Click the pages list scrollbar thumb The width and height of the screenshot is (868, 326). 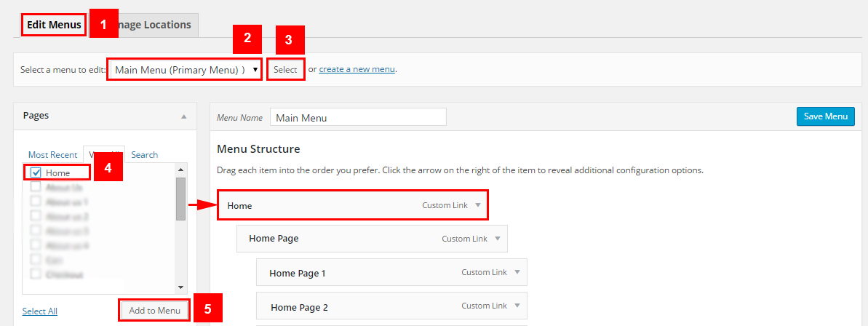(181, 198)
